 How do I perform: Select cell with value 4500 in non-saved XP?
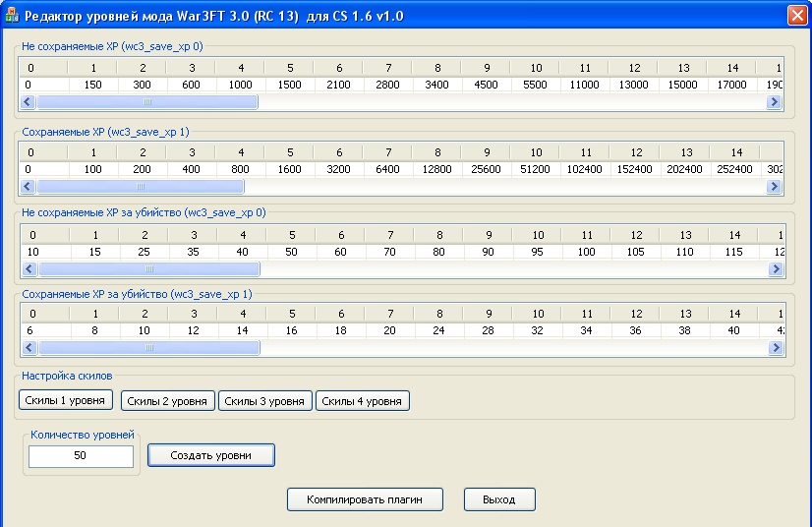[487, 85]
